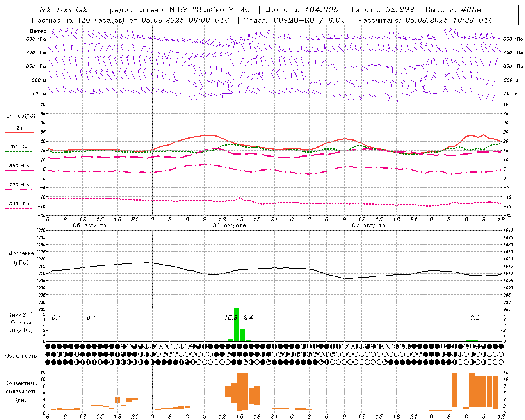The width and height of the screenshot is (525, 420).
Task: Select the provider text ФГБУ "ЗапСиб УГМС"
Action: coord(212,10)
